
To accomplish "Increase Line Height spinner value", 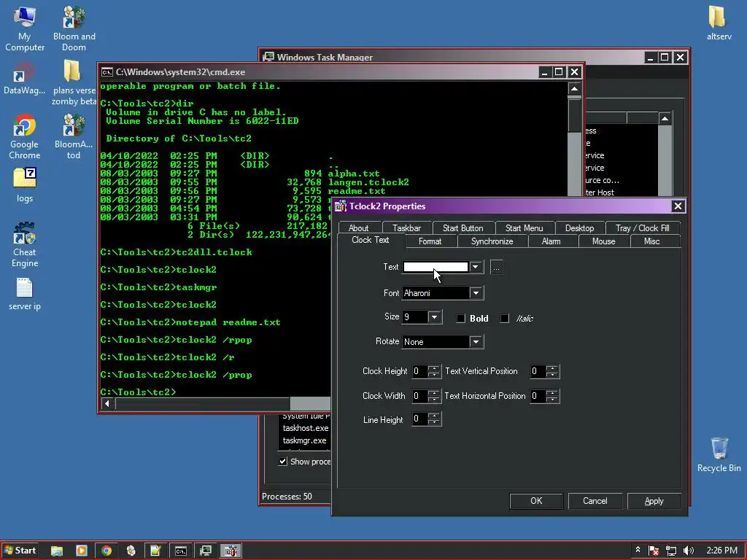I will pyautogui.click(x=433, y=416).
